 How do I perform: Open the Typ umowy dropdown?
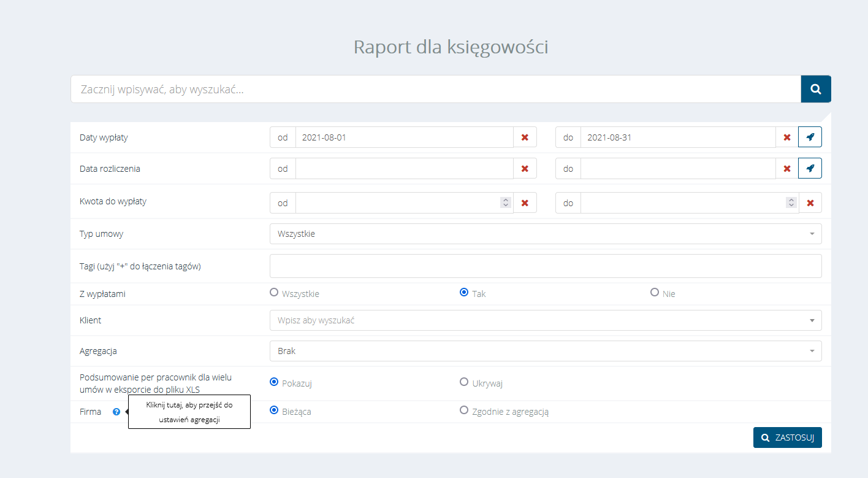pos(545,234)
